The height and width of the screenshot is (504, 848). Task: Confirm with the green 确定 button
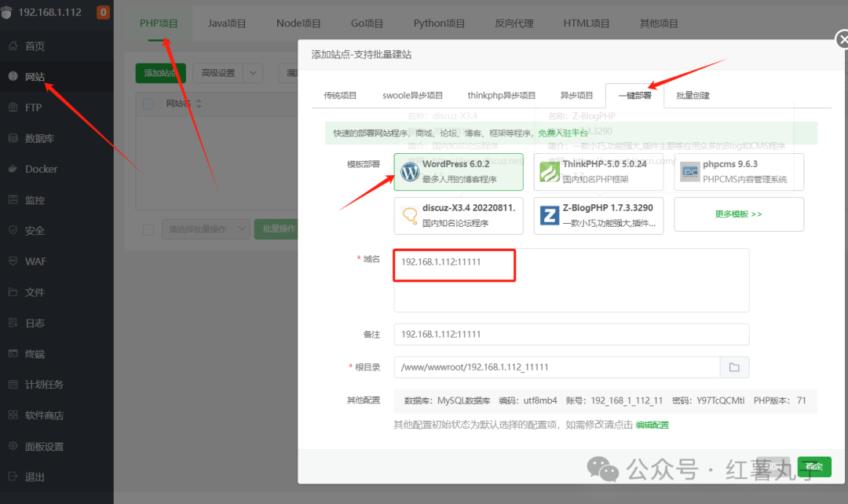click(x=814, y=466)
